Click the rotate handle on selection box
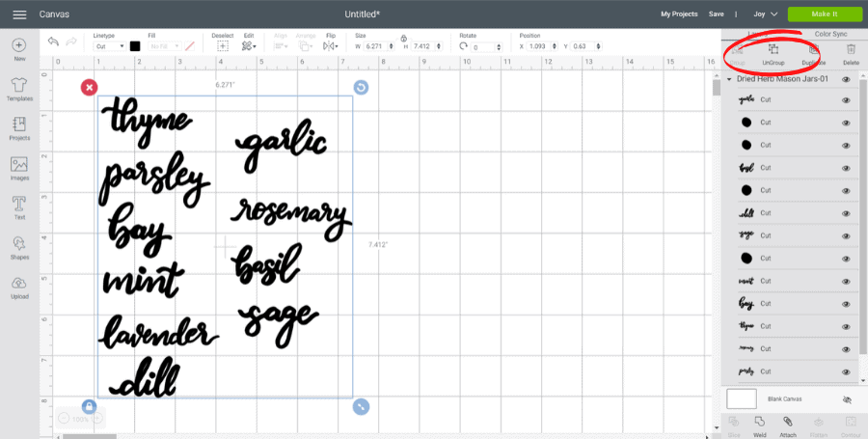Screen dimensions: 868x439 coord(361,88)
